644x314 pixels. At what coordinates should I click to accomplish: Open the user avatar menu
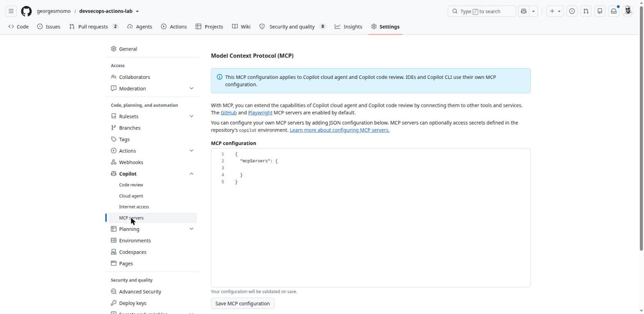628,11
